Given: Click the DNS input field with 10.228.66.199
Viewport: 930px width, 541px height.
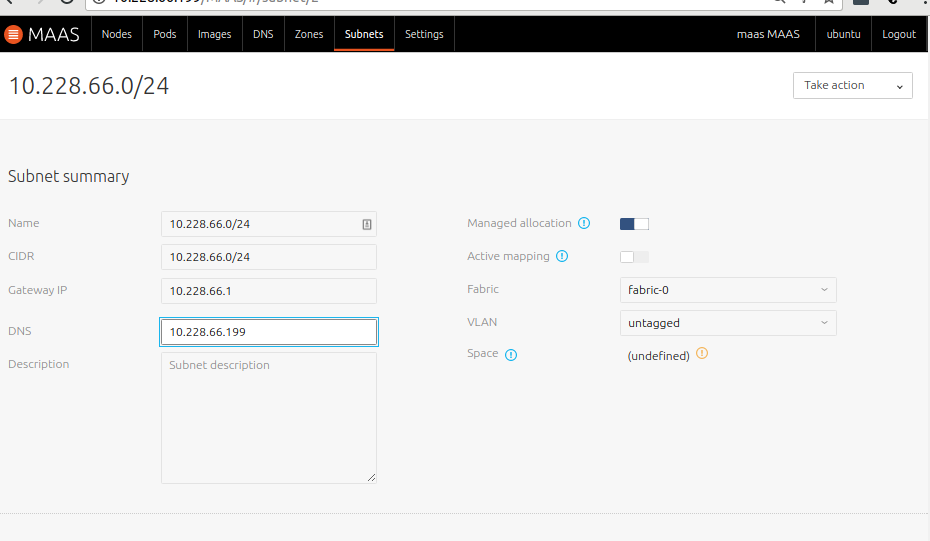Looking at the screenshot, I should 269,332.
